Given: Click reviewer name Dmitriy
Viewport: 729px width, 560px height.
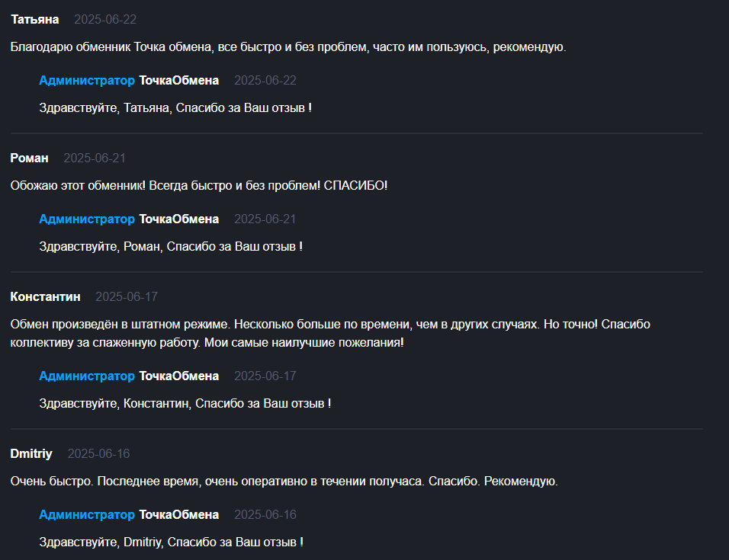Looking at the screenshot, I should tap(31, 453).
